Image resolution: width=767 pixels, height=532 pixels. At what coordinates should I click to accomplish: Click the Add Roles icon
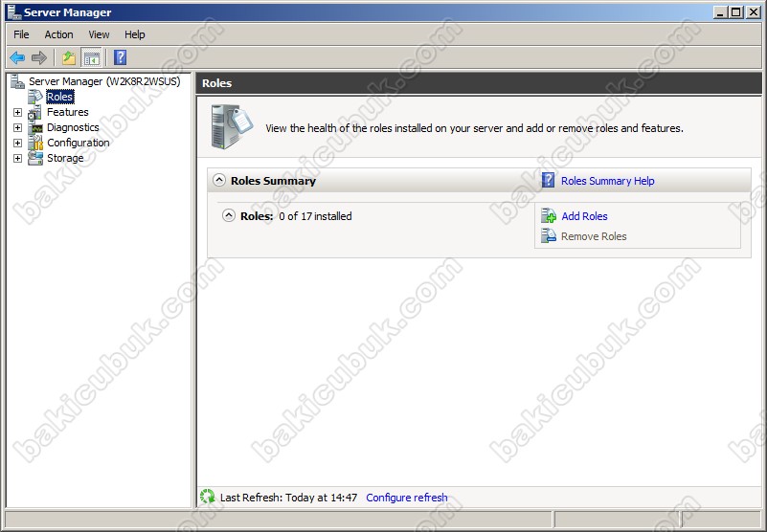click(x=549, y=215)
